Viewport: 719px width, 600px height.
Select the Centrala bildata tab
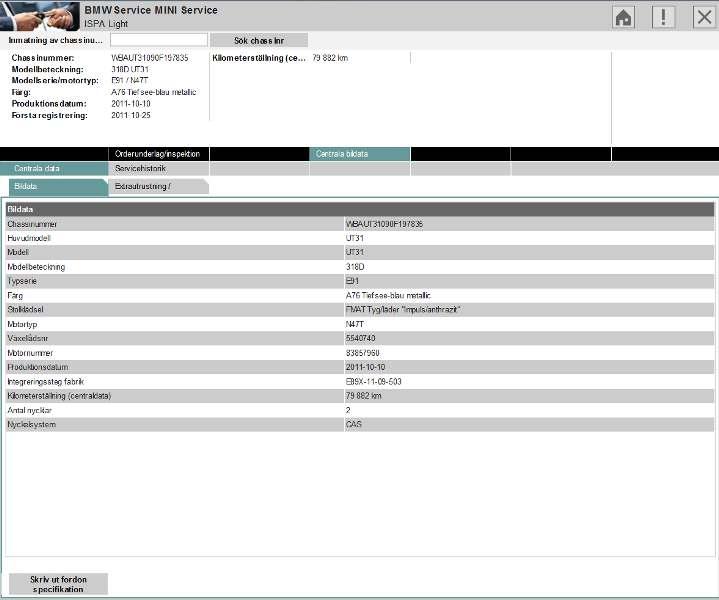pos(360,154)
